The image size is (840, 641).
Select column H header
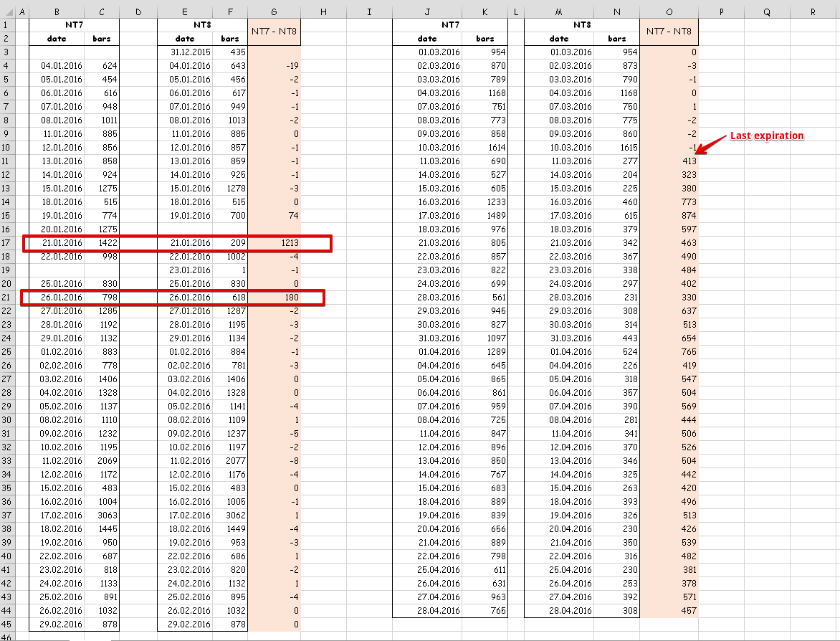(323, 11)
